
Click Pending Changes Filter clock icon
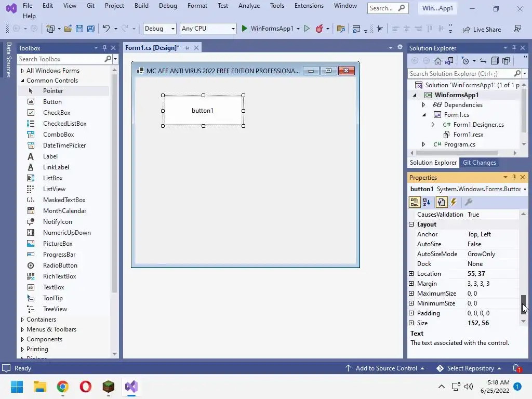pos(465,61)
